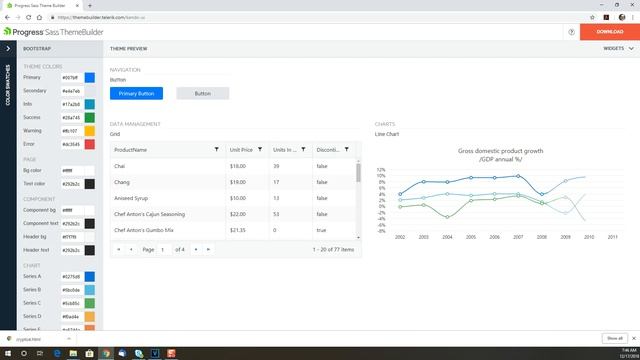The height and width of the screenshot is (360, 640).
Task: Edit the Header bg hex field
Action: (x=72, y=237)
